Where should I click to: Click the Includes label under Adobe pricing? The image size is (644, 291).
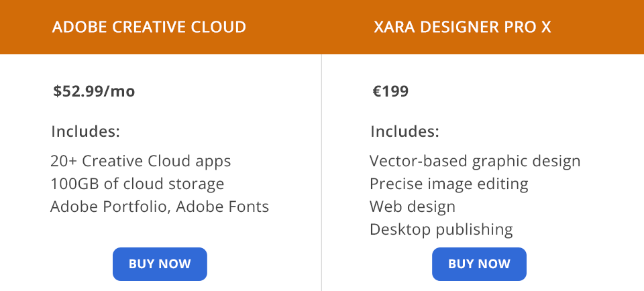click(x=85, y=131)
